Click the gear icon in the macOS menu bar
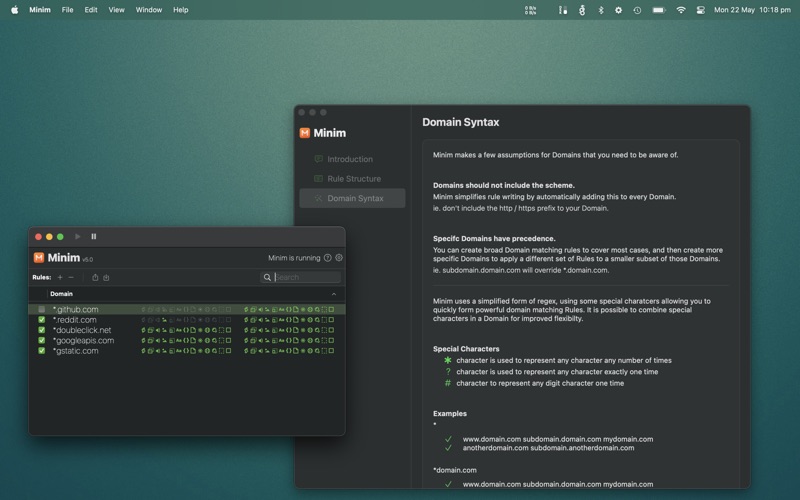 click(618, 10)
